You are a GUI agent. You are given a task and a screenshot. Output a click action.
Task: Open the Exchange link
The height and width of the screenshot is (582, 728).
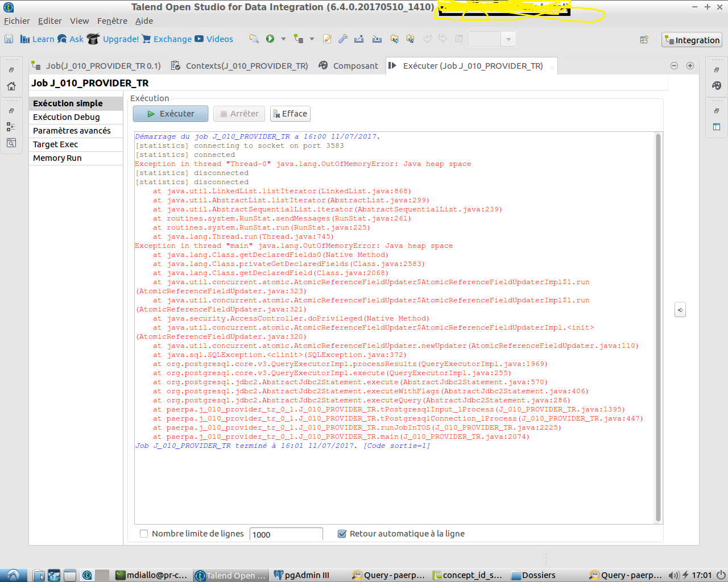(x=167, y=39)
